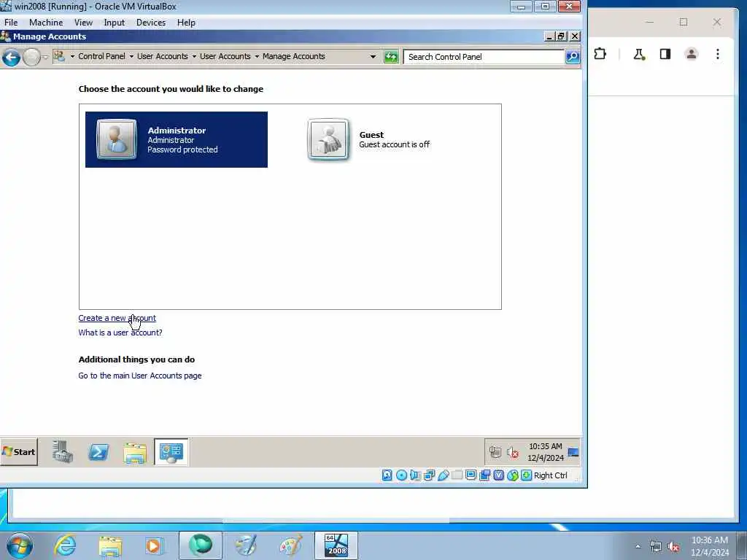Screen dimensions: 747x560
Task: Open VirtualBox Machine menu
Action: [x=46, y=23]
